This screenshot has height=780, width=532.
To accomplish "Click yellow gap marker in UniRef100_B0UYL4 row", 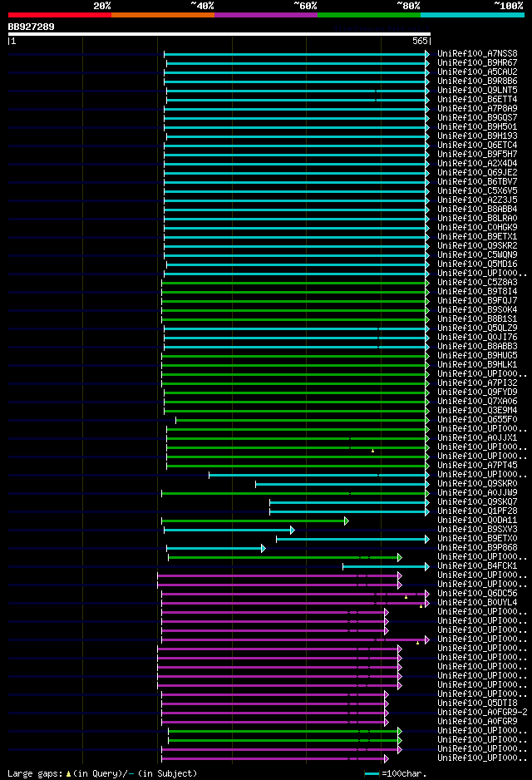I will 421,606.
